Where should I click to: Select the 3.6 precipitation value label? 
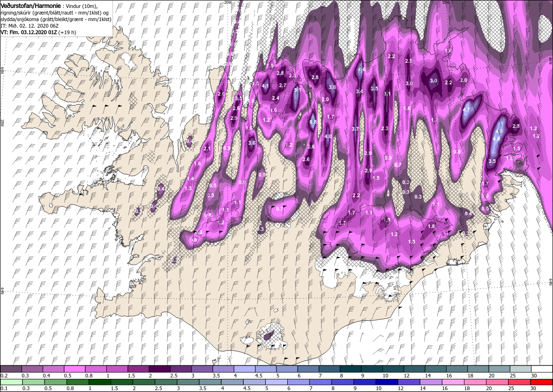pyautogui.click(x=252, y=143)
